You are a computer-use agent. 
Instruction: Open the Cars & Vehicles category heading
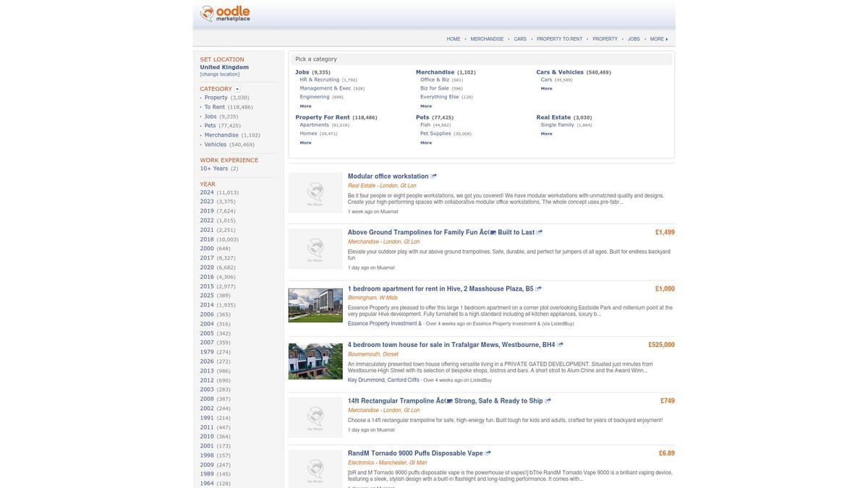[x=560, y=72]
